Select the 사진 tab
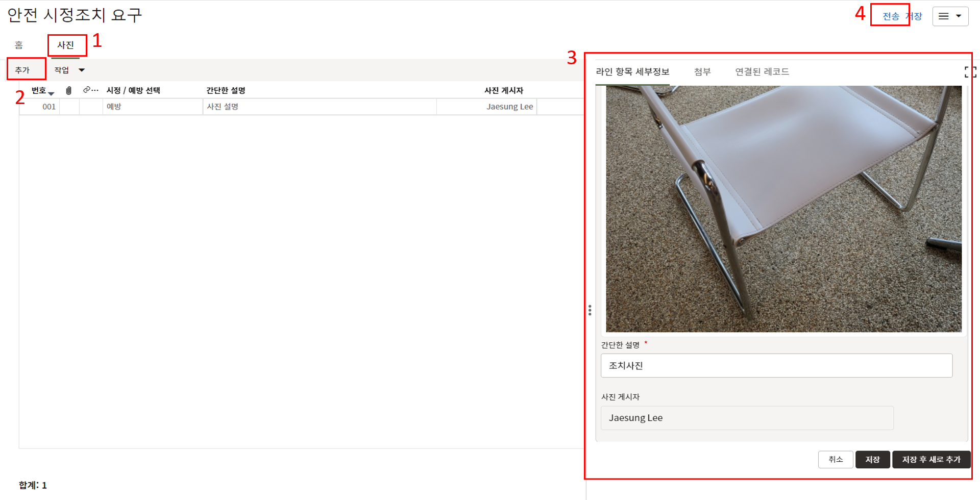Viewport: 980px width, 500px height. (x=65, y=45)
